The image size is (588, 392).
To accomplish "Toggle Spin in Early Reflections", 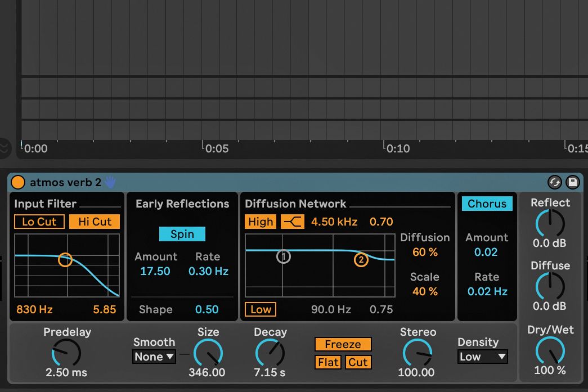I will (182, 233).
